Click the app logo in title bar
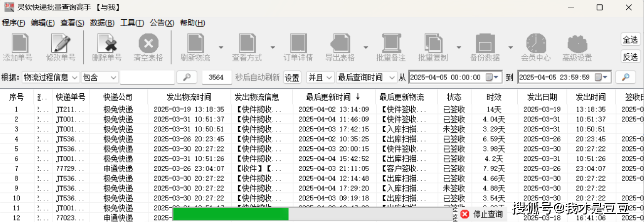644x222 pixels. 9,7
